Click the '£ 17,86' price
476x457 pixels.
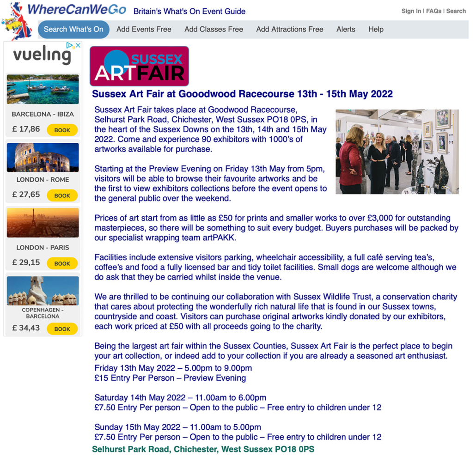[26, 129]
